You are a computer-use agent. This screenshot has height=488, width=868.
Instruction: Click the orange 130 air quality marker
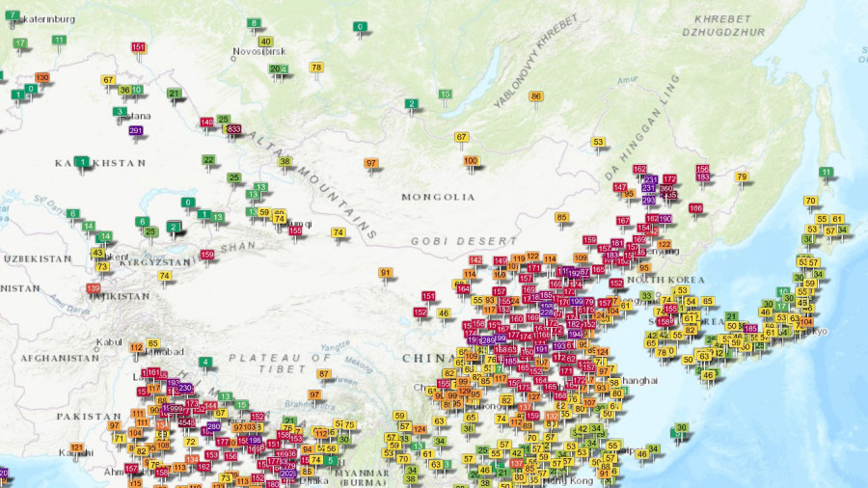41,77
